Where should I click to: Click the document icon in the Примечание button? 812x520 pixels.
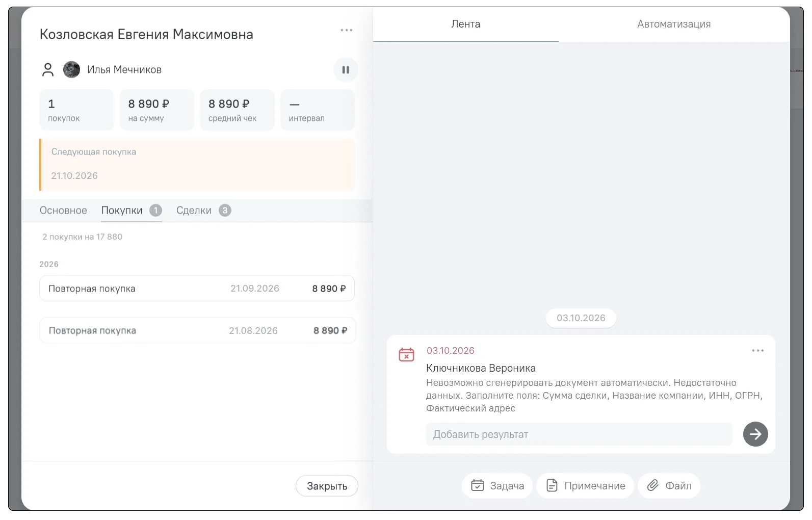click(552, 485)
